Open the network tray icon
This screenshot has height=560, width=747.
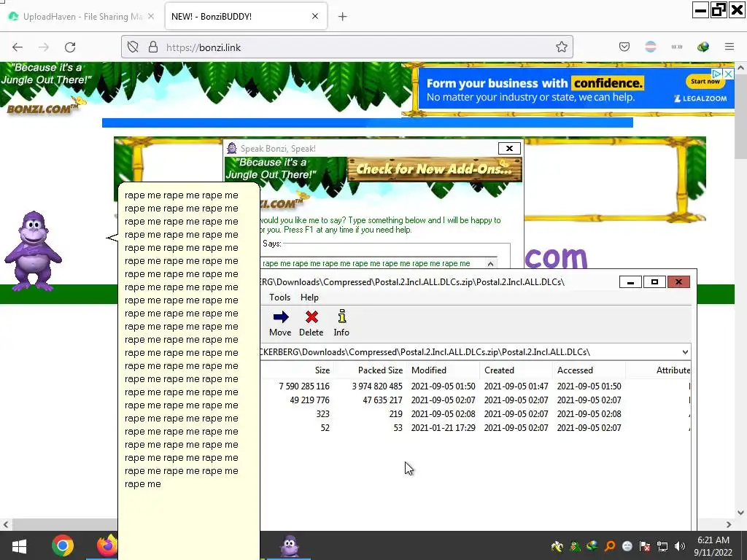(x=662, y=546)
